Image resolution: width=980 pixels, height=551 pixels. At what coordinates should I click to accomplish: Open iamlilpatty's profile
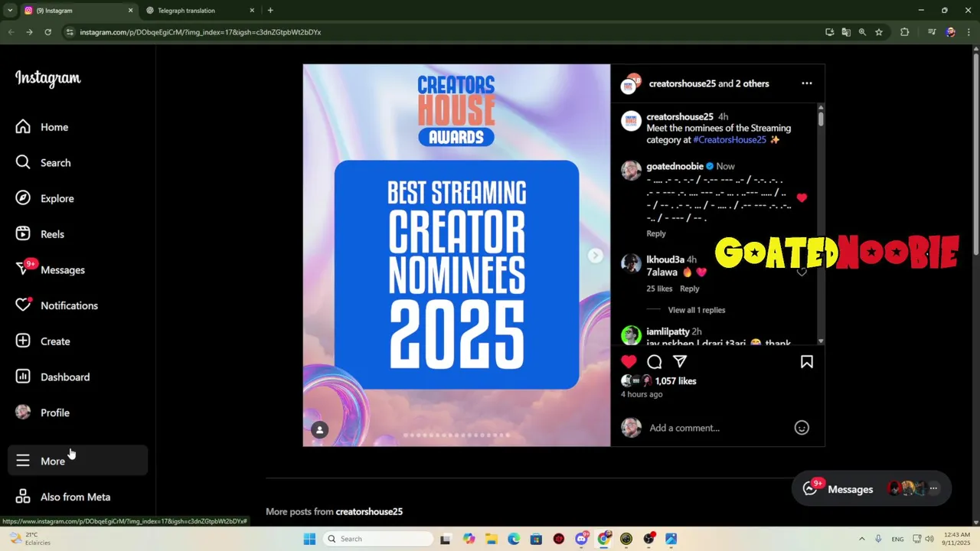[x=668, y=331]
